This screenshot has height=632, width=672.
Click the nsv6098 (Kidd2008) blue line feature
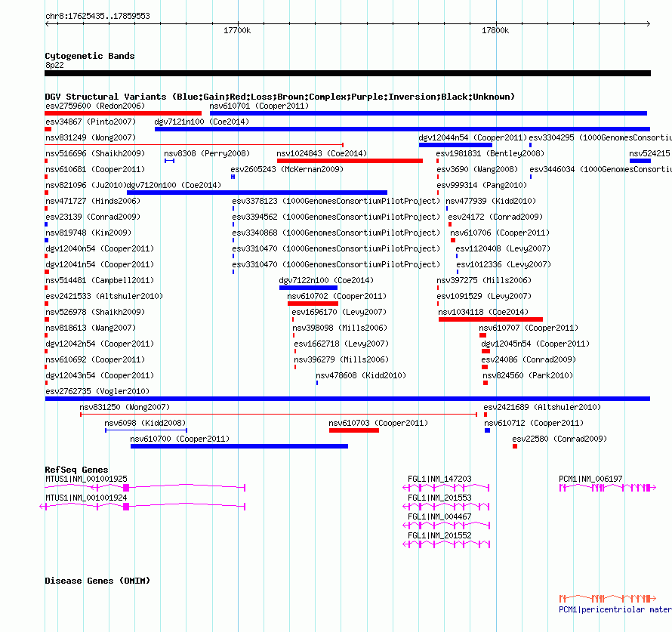click(146, 430)
